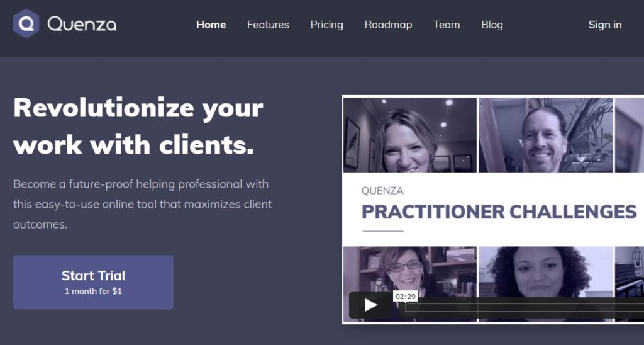View the Roadmap page
Screen dimensions: 644x345
tap(388, 25)
